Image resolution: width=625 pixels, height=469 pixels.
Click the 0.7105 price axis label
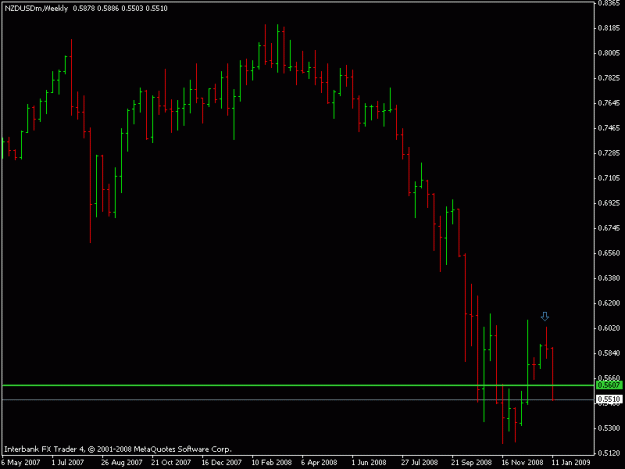[x=609, y=178]
